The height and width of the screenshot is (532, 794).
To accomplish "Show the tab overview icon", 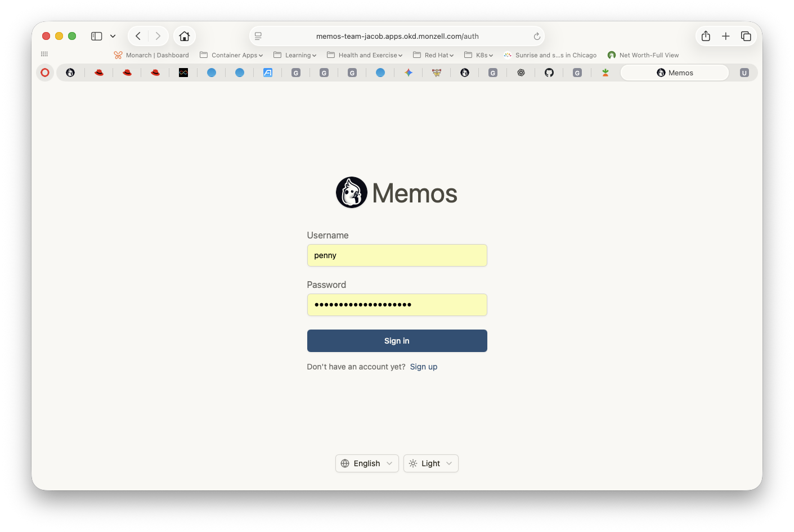I will (746, 36).
